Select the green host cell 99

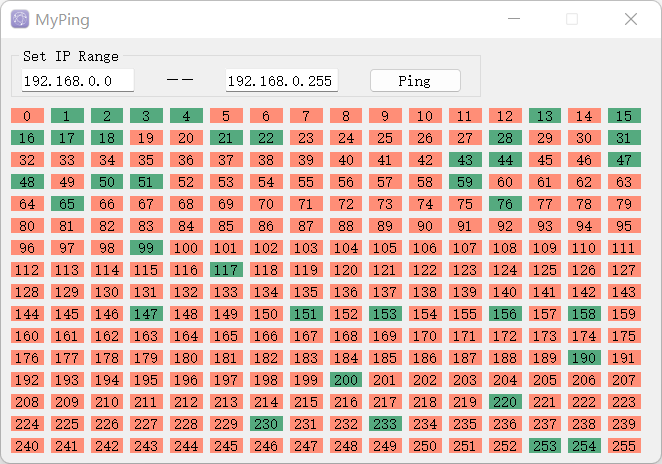(147, 248)
